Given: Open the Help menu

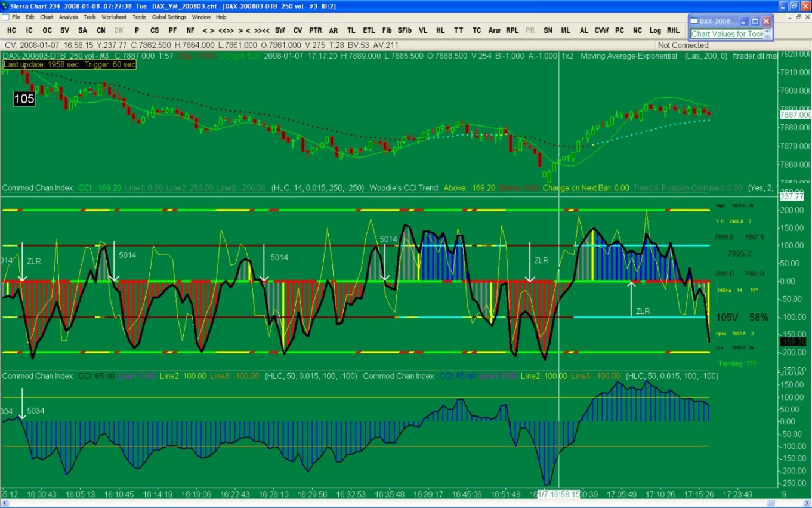Looking at the screenshot, I should (x=221, y=17).
